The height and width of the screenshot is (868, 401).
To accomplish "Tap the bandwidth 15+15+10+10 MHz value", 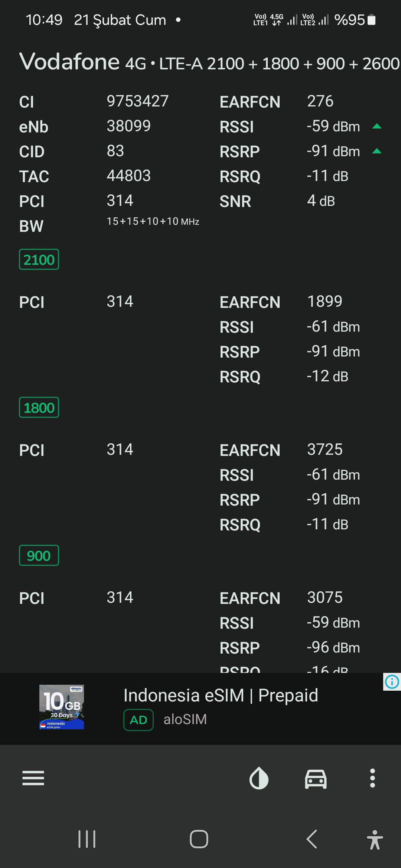I will pyautogui.click(x=153, y=221).
